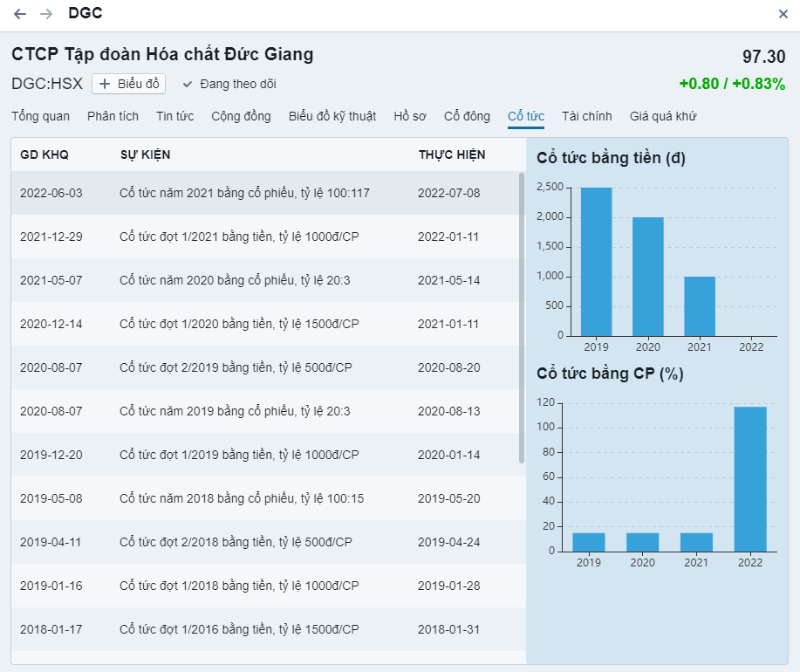Screen dimensions: 800x672
Task: Open the Hồ sơ tab
Action: pyautogui.click(x=409, y=116)
